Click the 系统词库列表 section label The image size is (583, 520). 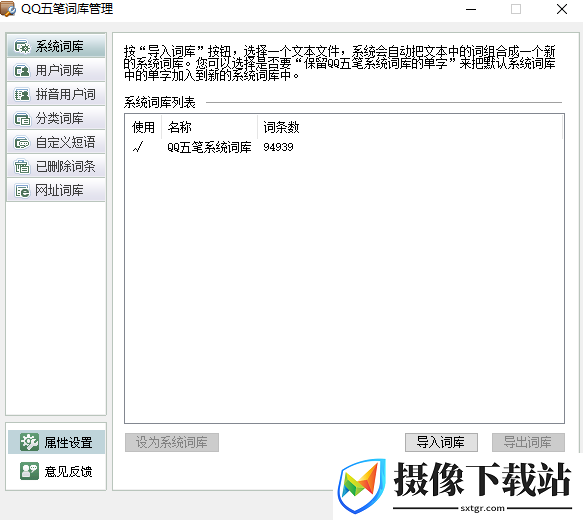click(160, 102)
